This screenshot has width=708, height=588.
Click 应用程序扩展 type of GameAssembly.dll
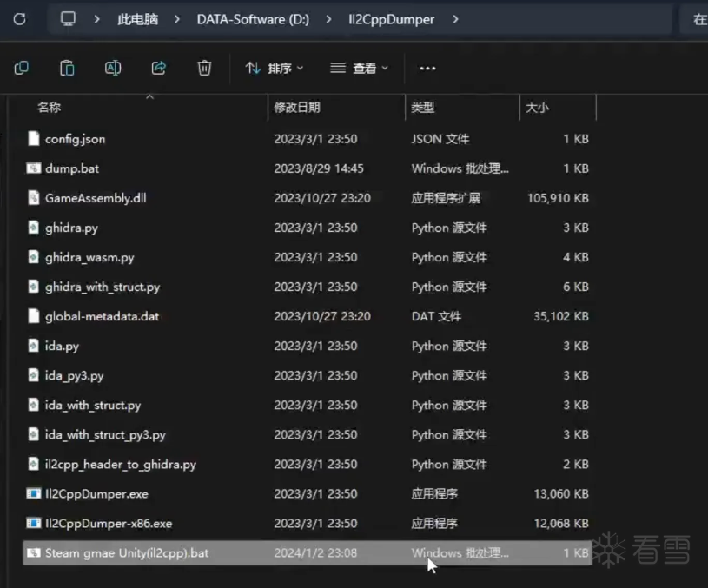click(x=446, y=198)
